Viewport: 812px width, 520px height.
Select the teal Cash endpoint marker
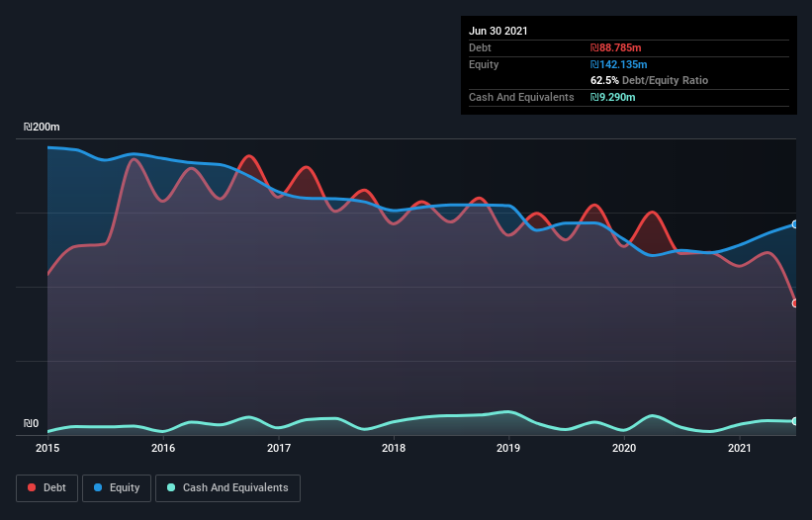tap(795, 421)
